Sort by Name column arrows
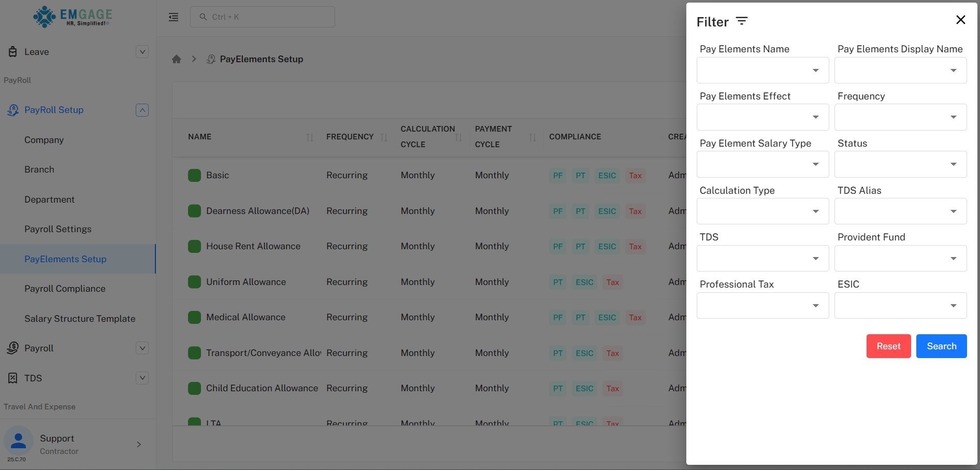 coord(310,137)
